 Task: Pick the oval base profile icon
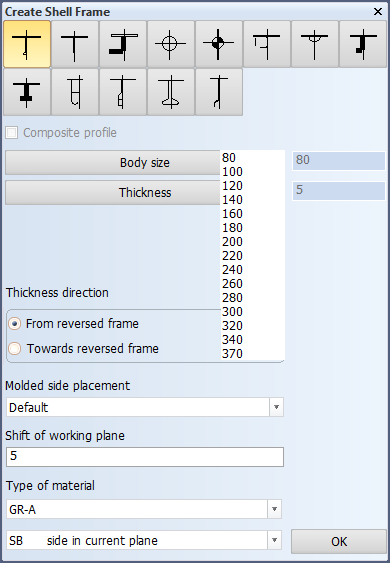(171, 92)
